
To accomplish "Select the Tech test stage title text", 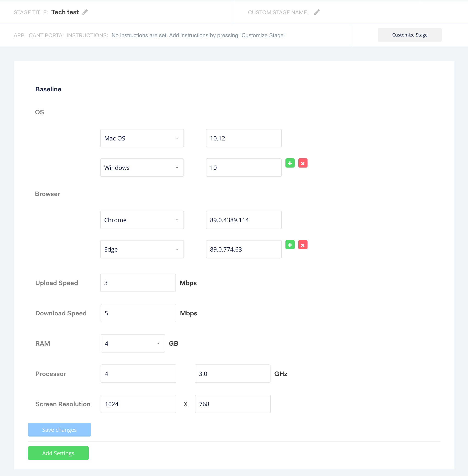I will pyautogui.click(x=65, y=12).
